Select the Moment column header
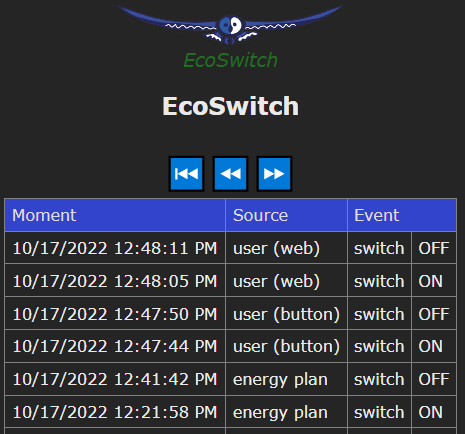Screen dimensions: 465x434 pyautogui.click(x=115, y=215)
